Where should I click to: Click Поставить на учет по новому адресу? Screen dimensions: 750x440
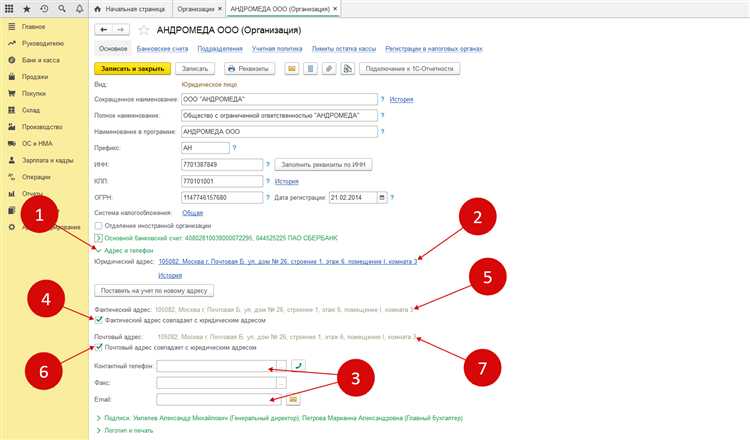point(154,290)
